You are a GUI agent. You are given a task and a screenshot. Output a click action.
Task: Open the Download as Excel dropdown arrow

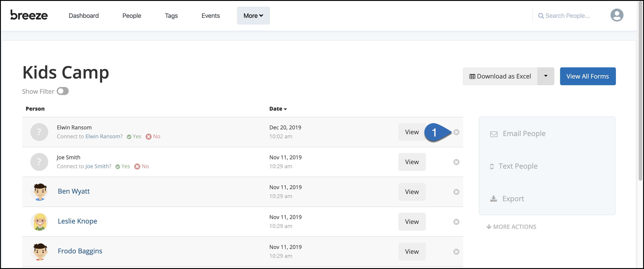(546, 76)
